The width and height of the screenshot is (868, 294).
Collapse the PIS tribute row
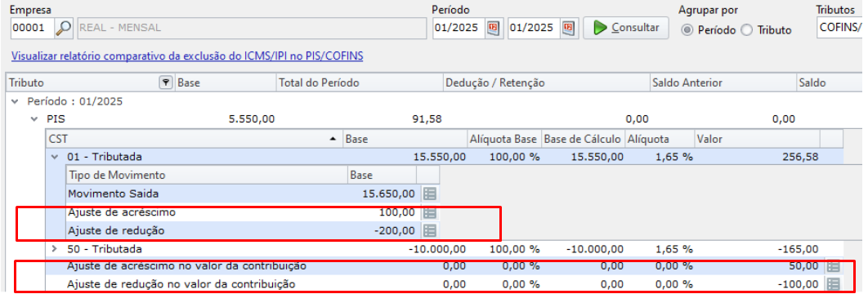click(34, 119)
